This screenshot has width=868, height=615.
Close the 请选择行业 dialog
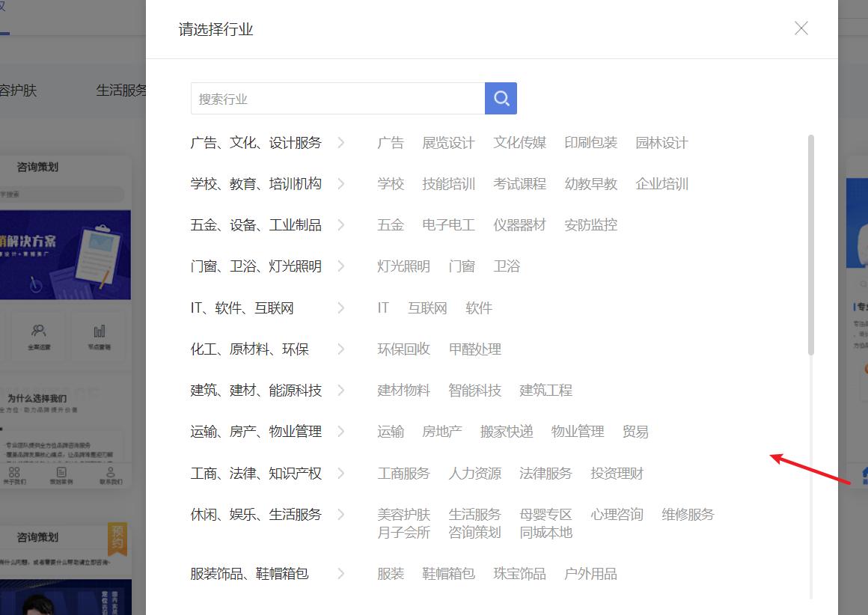click(x=801, y=28)
